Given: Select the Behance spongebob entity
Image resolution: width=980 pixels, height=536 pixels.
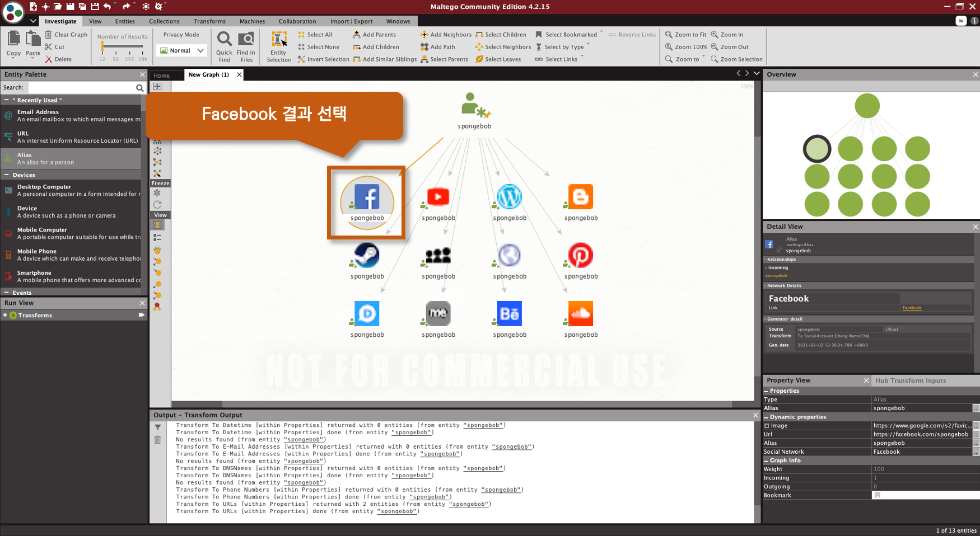Looking at the screenshot, I should [510, 320].
